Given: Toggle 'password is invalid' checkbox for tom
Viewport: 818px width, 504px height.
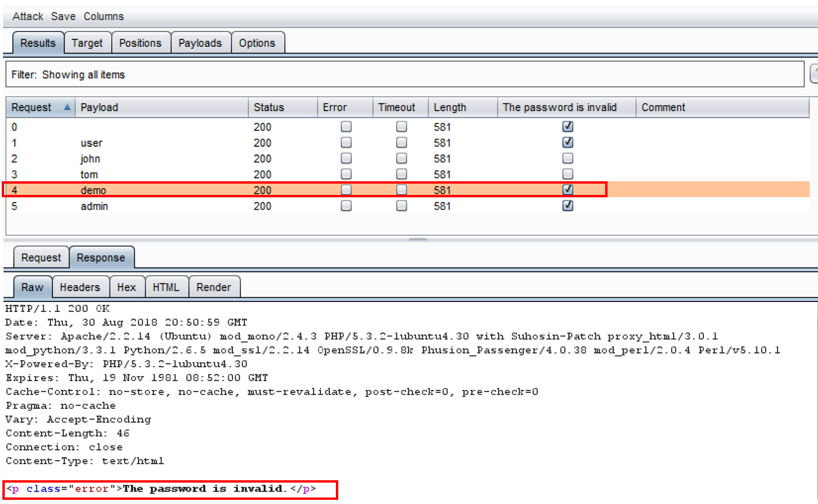Looking at the screenshot, I should click(x=568, y=174).
